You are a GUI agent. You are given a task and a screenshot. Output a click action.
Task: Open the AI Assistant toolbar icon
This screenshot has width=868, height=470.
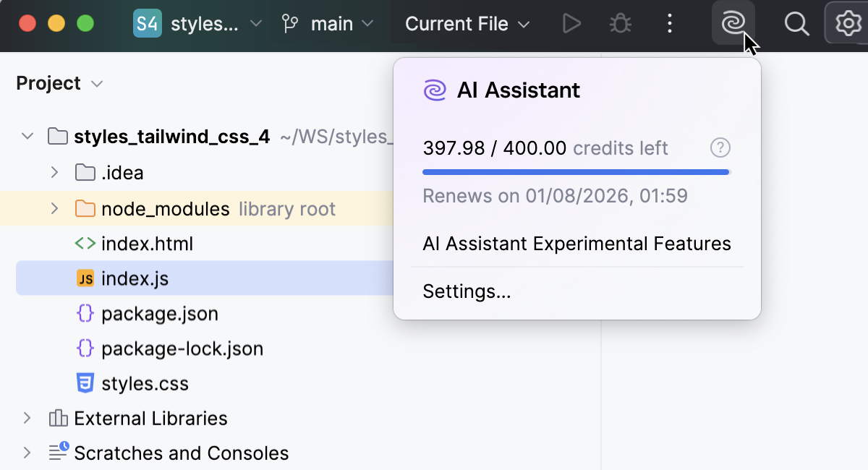(733, 24)
